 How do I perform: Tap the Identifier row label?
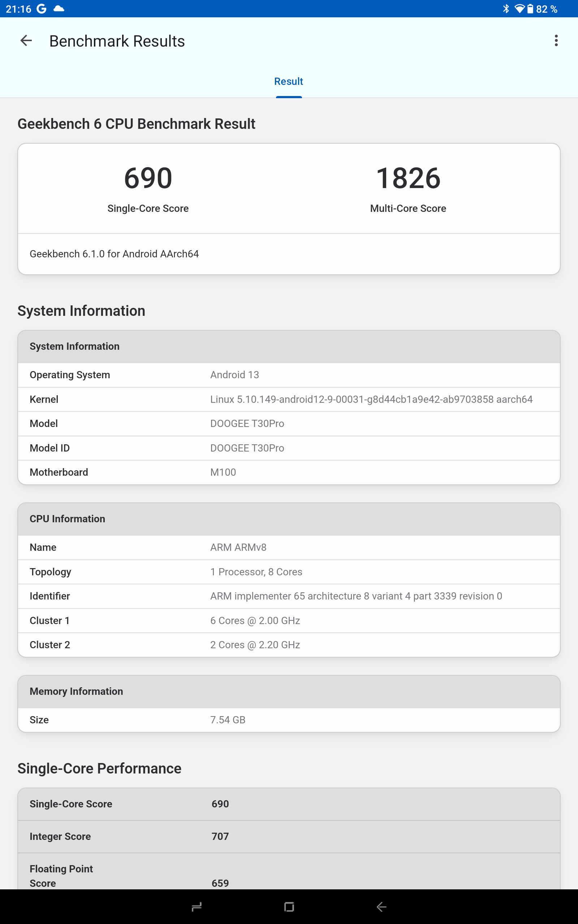click(x=50, y=596)
